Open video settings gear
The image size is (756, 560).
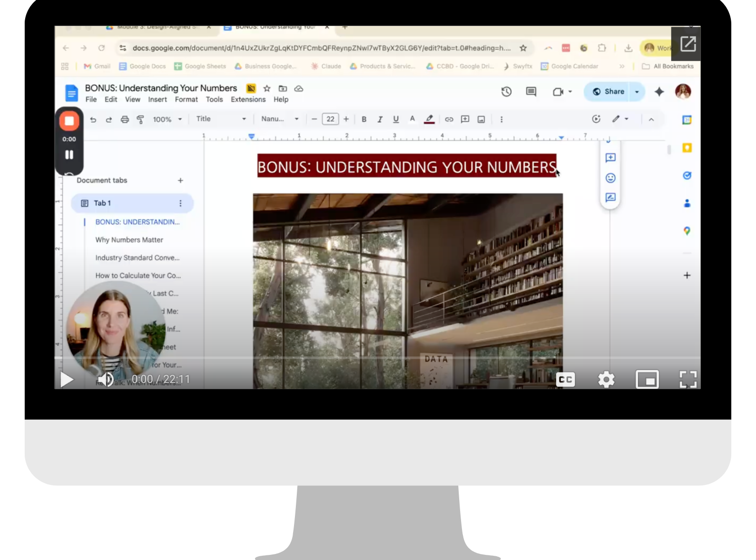pyautogui.click(x=606, y=379)
